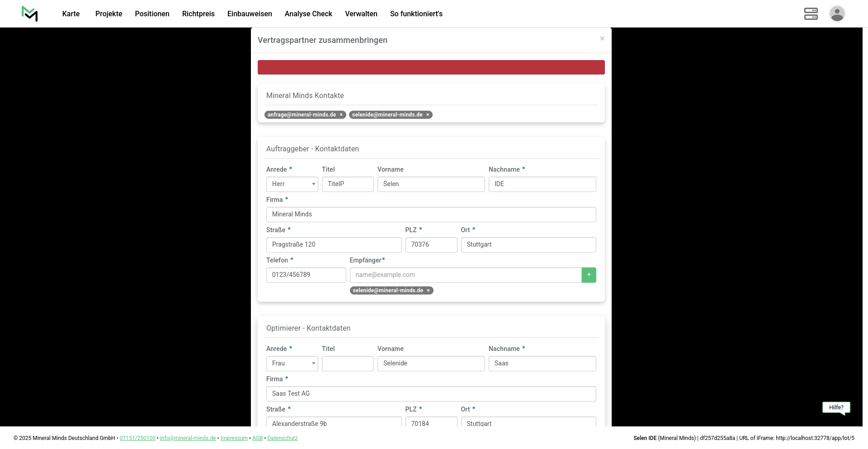Click the Hilfe? help bubble
868x449 pixels.
point(836,407)
